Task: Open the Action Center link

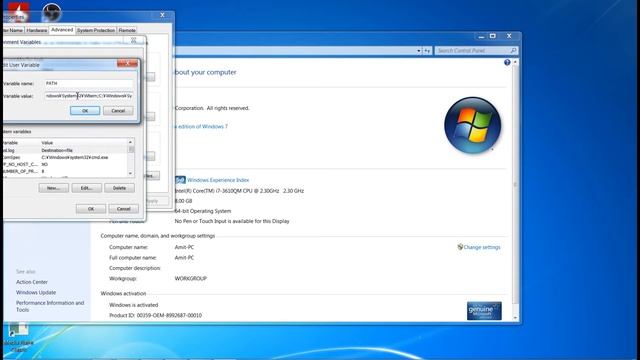Action: pyautogui.click(x=32, y=282)
